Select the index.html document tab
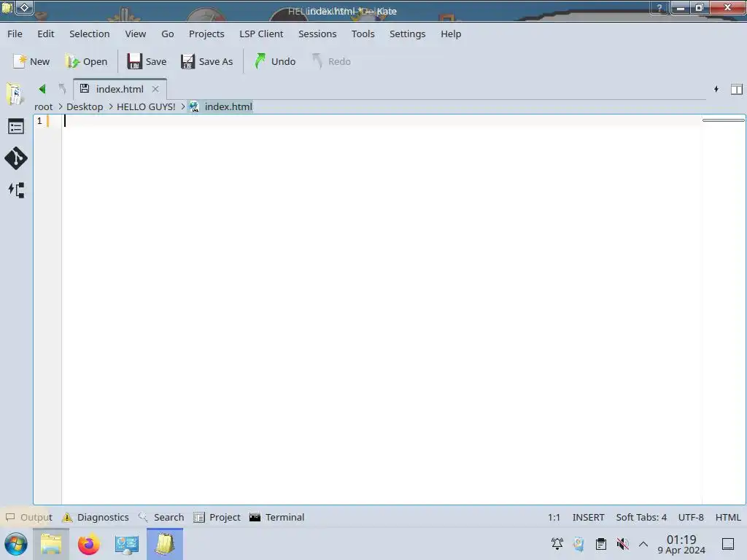 point(120,89)
